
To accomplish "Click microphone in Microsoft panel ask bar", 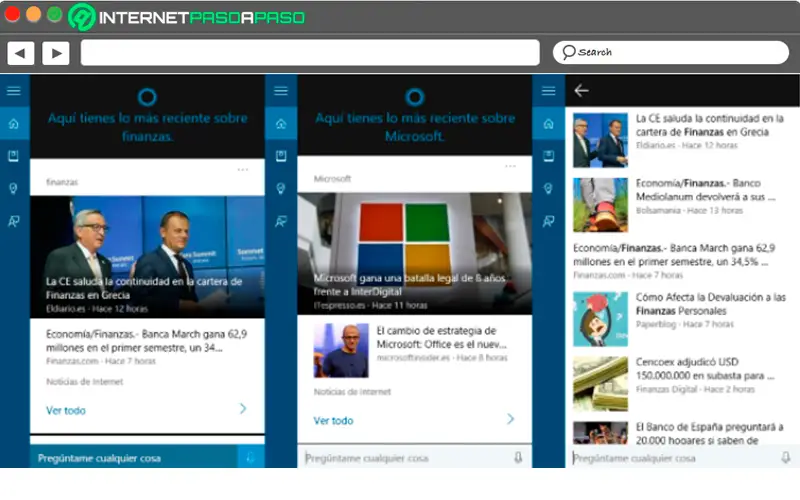I will click(518, 458).
